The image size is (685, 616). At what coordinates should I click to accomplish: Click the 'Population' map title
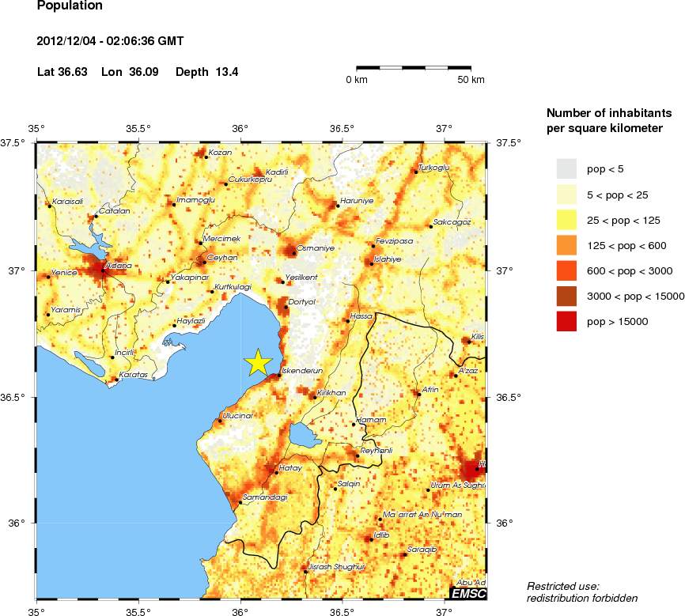coord(70,6)
